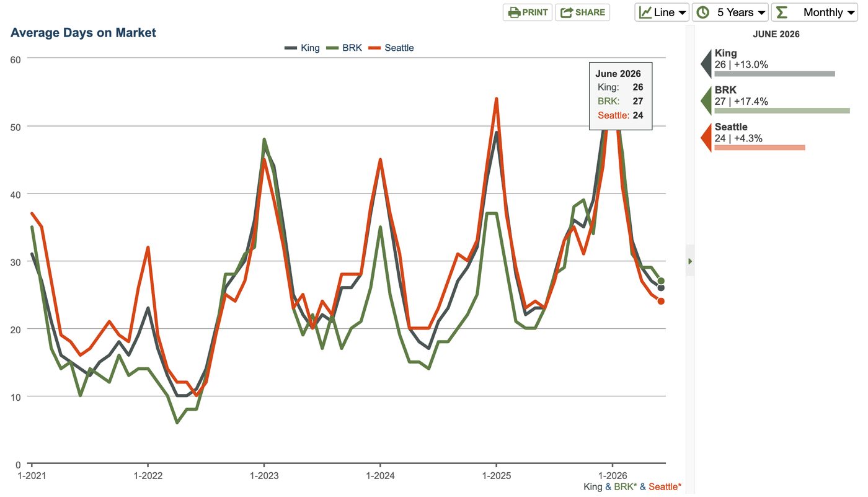
Task: Click the BRK row in the tooltip
Action: [x=620, y=101]
